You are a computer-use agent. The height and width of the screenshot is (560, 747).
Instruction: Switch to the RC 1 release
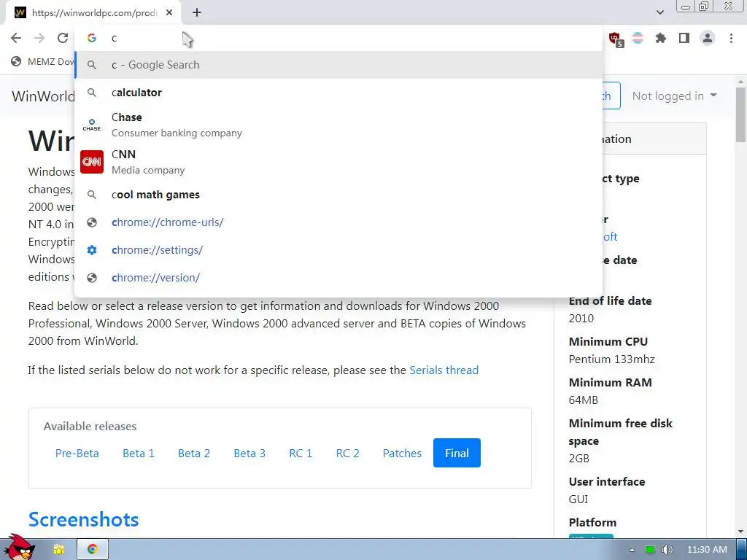[301, 453]
